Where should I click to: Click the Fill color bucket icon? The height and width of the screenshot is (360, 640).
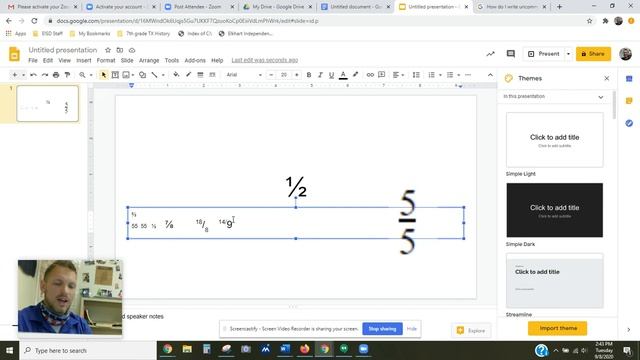[176, 75]
